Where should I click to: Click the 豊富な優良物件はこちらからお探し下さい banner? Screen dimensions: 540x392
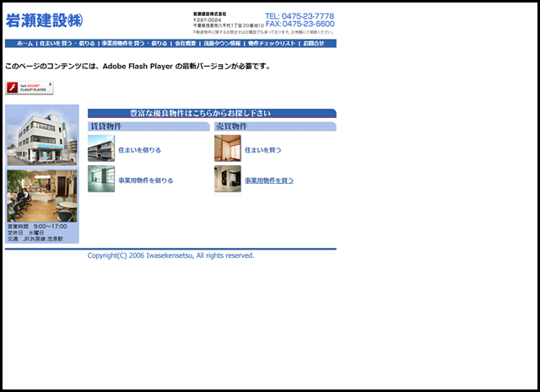click(212, 113)
